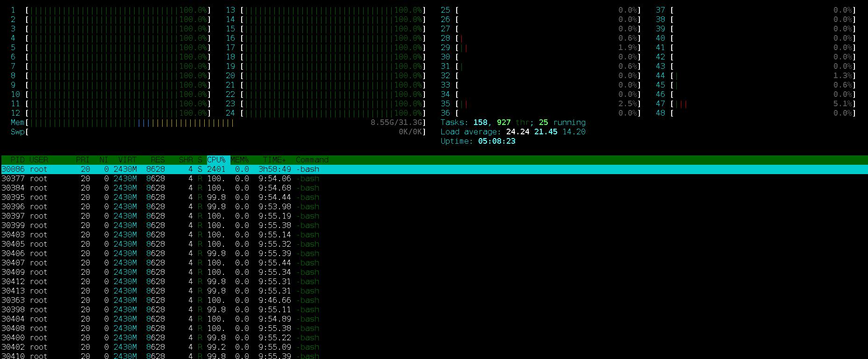Click CPU 35 meter showing 2.5%
868x359 pixels.
541,103
